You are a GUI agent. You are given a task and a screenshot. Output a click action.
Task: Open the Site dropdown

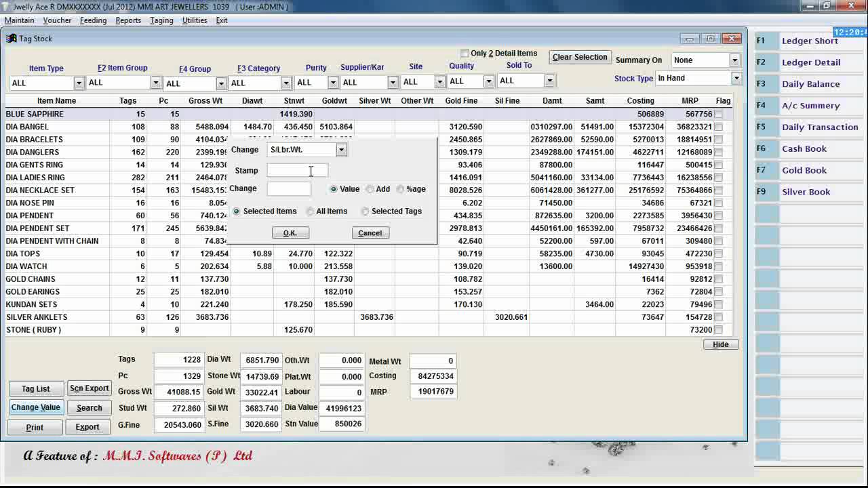click(x=439, y=82)
